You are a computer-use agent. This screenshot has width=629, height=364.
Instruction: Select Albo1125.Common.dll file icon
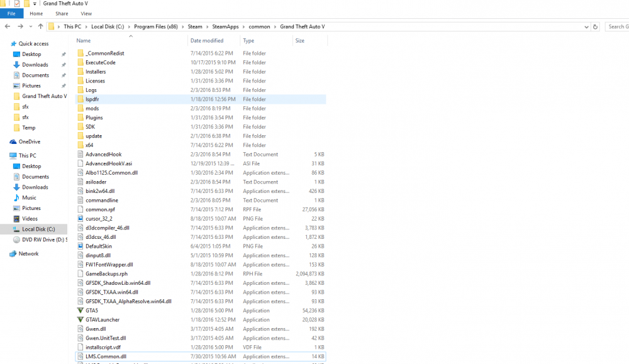[x=81, y=173]
